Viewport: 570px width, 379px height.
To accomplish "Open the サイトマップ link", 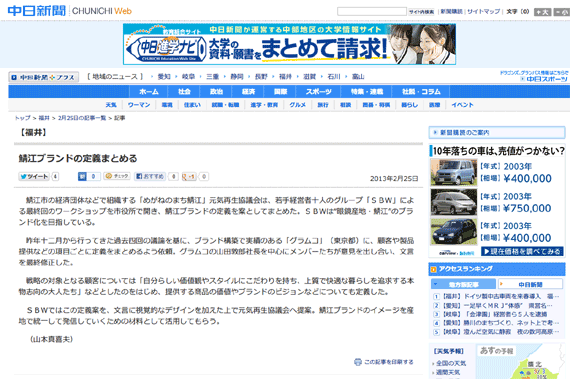I will coord(483,12).
